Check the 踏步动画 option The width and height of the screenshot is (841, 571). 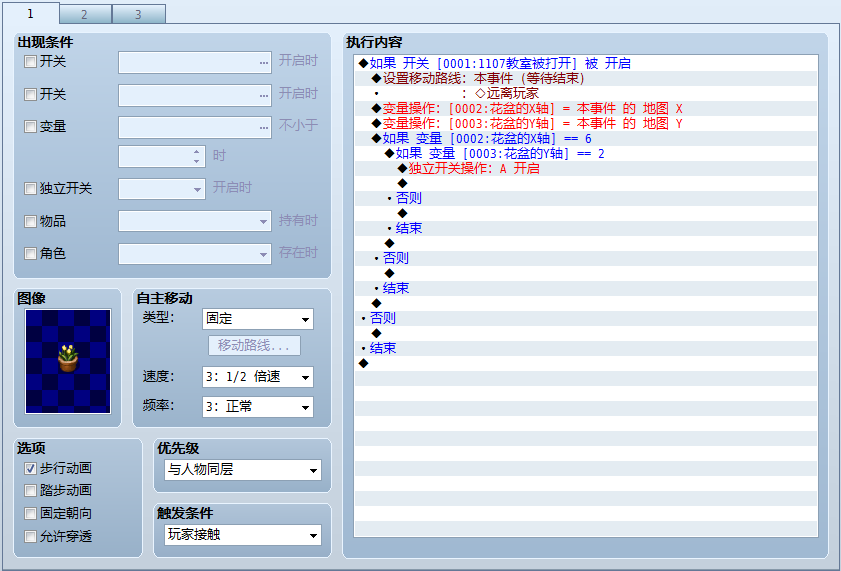coord(31,491)
